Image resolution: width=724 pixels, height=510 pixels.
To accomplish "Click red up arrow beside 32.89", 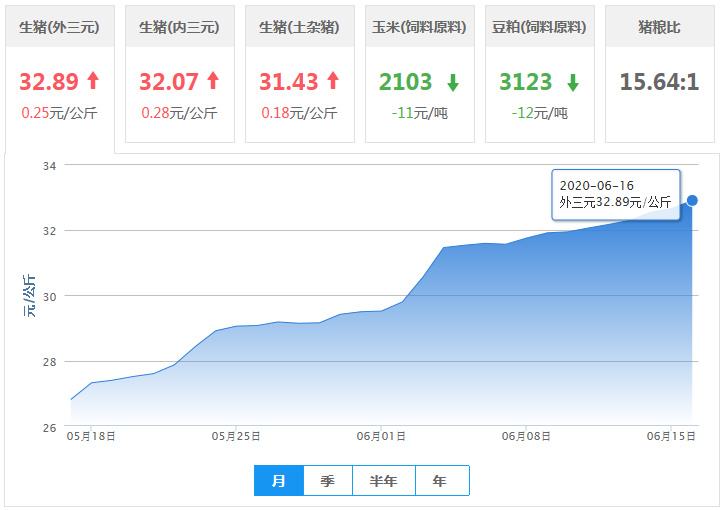I will pos(93,81).
